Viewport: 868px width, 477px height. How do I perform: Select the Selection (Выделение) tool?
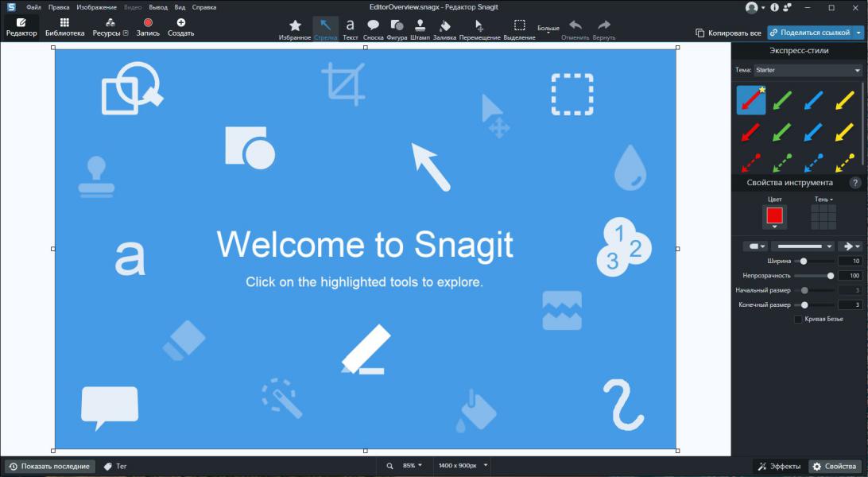coord(519,29)
